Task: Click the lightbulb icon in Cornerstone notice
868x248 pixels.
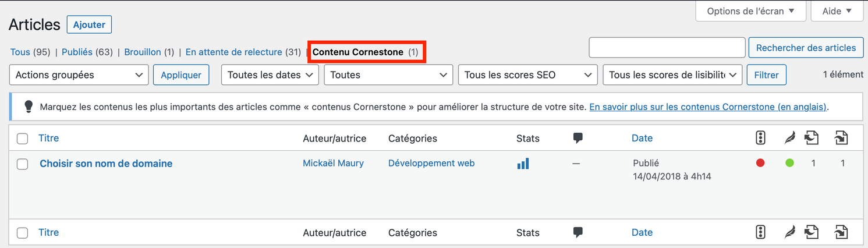Action: pyautogui.click(x=28, y=107)
